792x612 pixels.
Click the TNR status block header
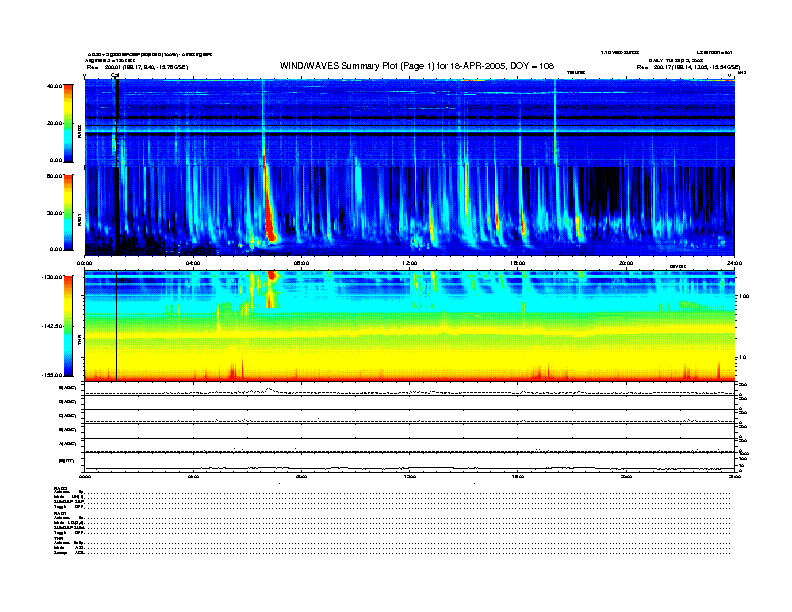coord(58,539)
